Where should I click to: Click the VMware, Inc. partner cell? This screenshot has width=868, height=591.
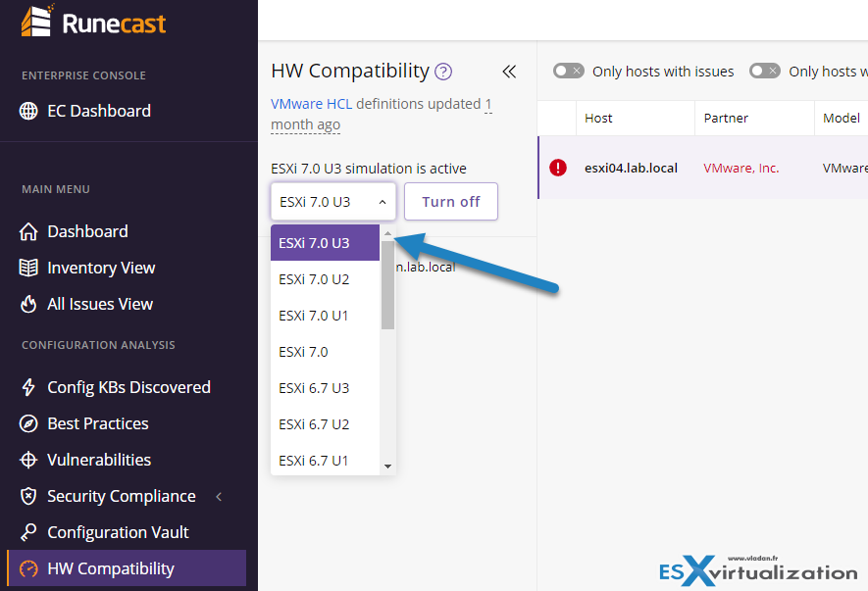pos(740,168)
